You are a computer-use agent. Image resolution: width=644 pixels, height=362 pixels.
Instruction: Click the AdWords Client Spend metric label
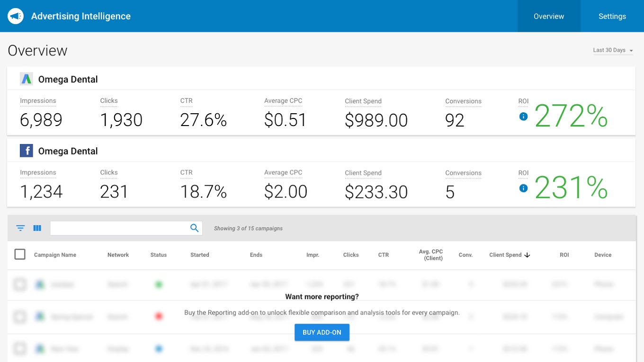click(x=363, y=101)
